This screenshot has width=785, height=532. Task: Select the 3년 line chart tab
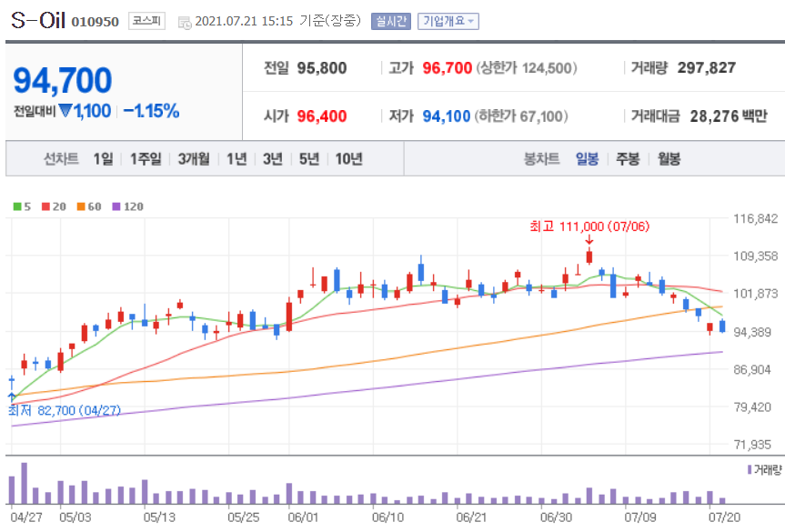pos(273,159)
